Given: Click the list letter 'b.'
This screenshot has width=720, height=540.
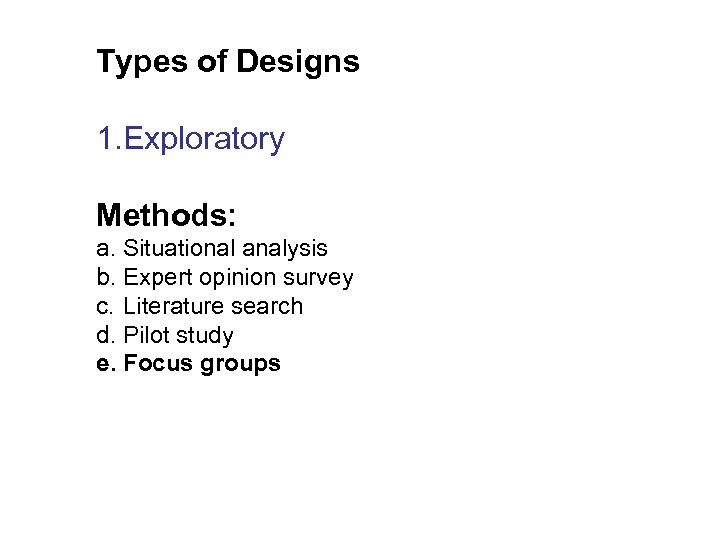Looking at the screenshot, I should click(106, 277).
